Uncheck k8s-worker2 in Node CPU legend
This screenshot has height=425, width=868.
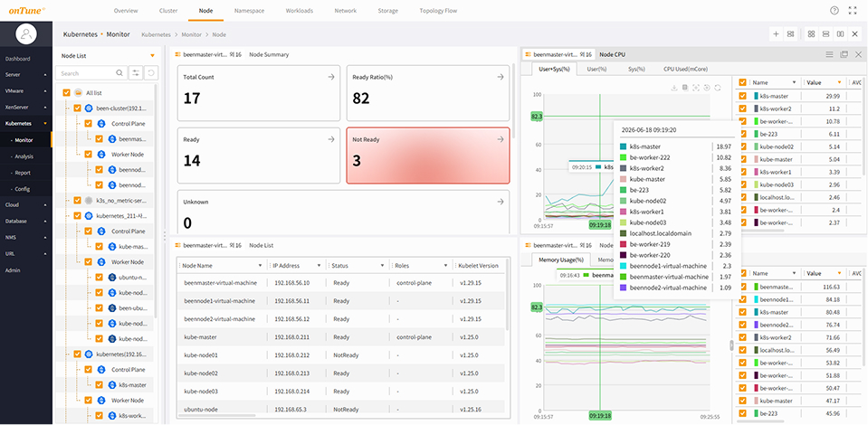coord(743,109)
